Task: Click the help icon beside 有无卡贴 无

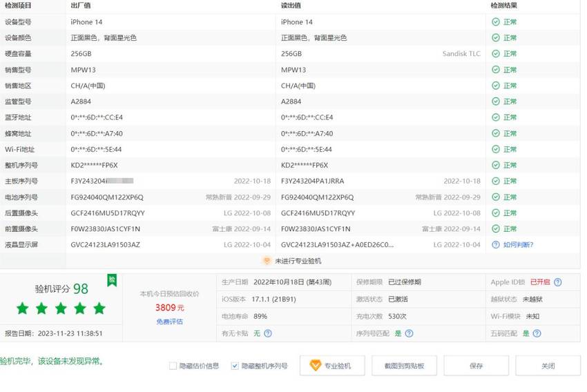Action: click(268, 333)
